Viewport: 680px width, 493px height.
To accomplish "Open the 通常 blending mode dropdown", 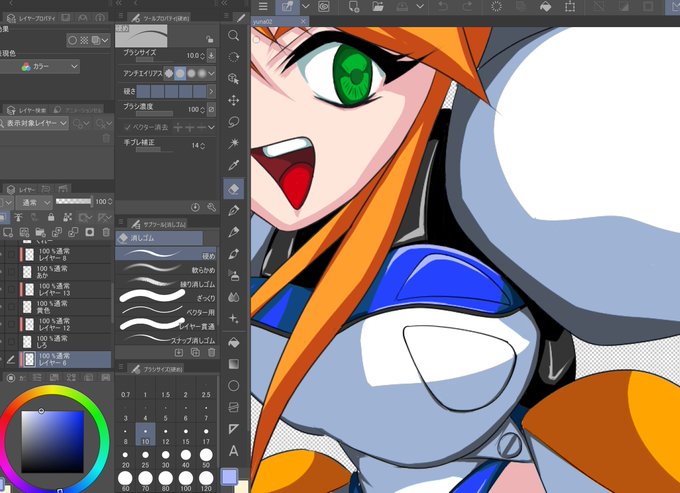I will 34,202.
